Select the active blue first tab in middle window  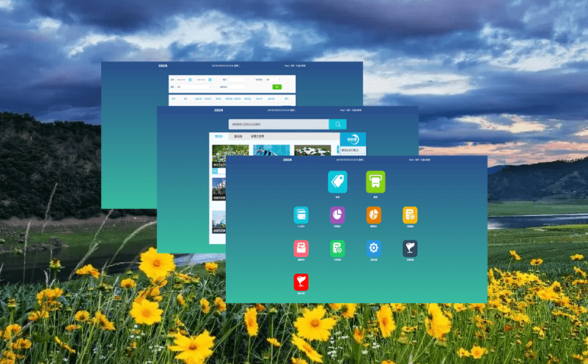point(218,136)
